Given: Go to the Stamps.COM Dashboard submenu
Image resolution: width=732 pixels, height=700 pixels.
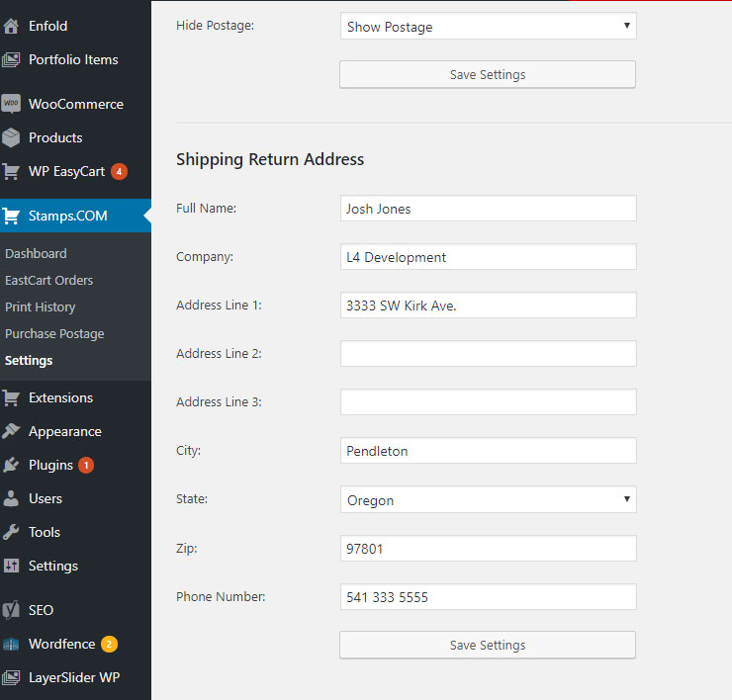Looking at the screenshot, I should pos(36,253).
